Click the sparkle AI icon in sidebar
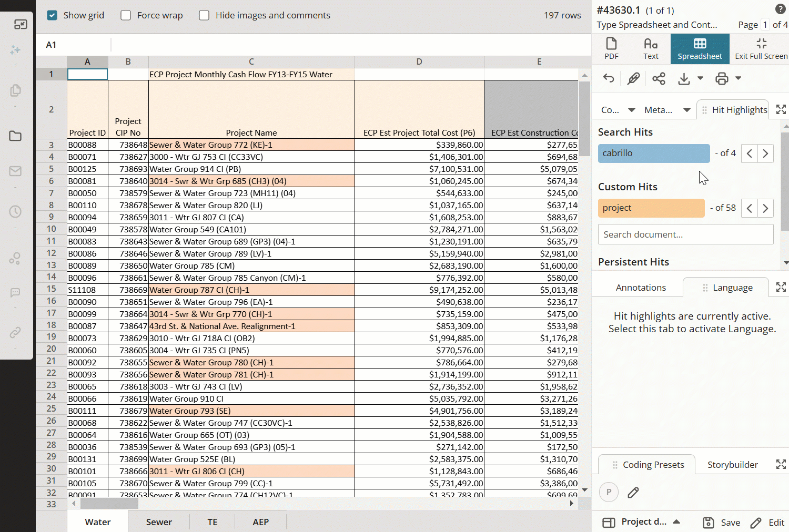 (15, 49)
